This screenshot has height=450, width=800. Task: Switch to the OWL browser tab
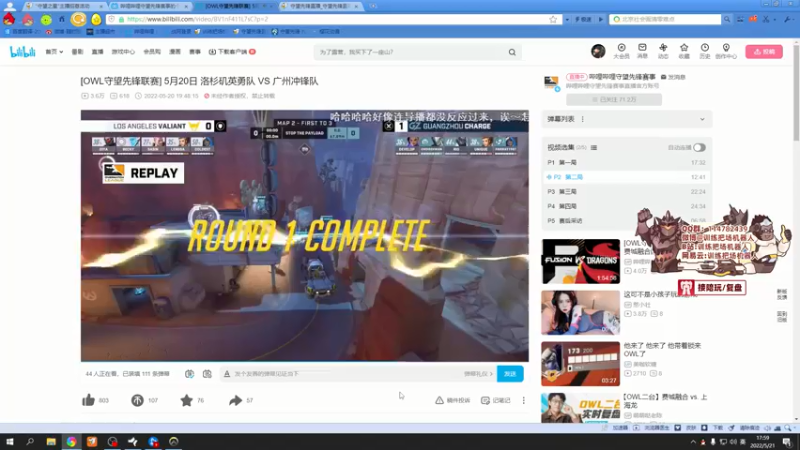235,6
